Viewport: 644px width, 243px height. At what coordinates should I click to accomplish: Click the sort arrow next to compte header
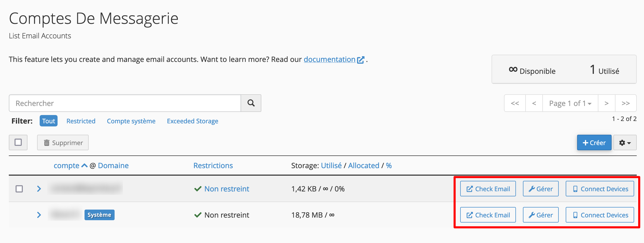click(84, 165)
